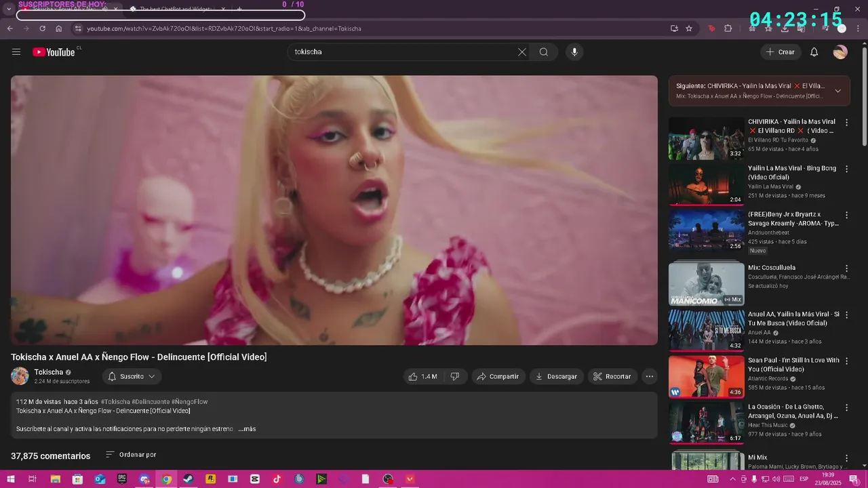Open the Mix: Cosculluela playlist
Screen dimensions: 868x488
707,283
